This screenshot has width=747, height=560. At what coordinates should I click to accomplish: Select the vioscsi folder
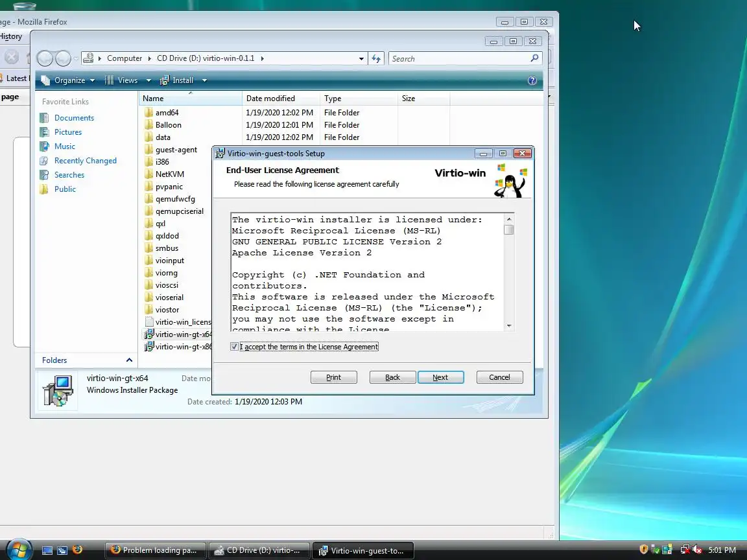pos(167,285)
